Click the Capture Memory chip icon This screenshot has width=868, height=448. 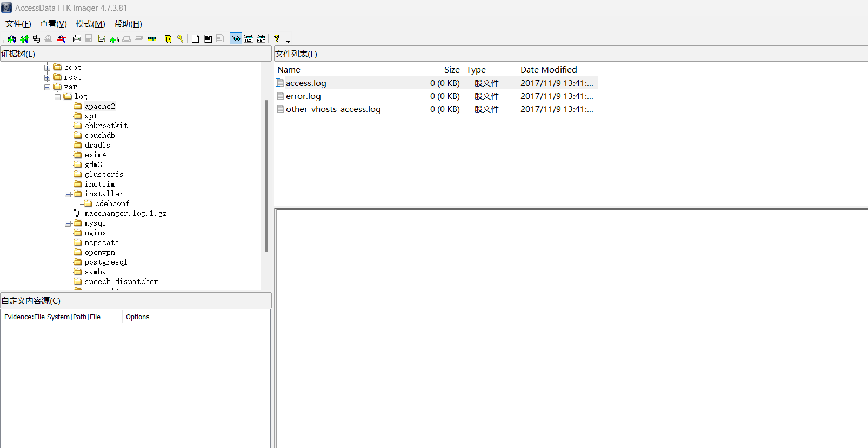[x=152, y=39]
